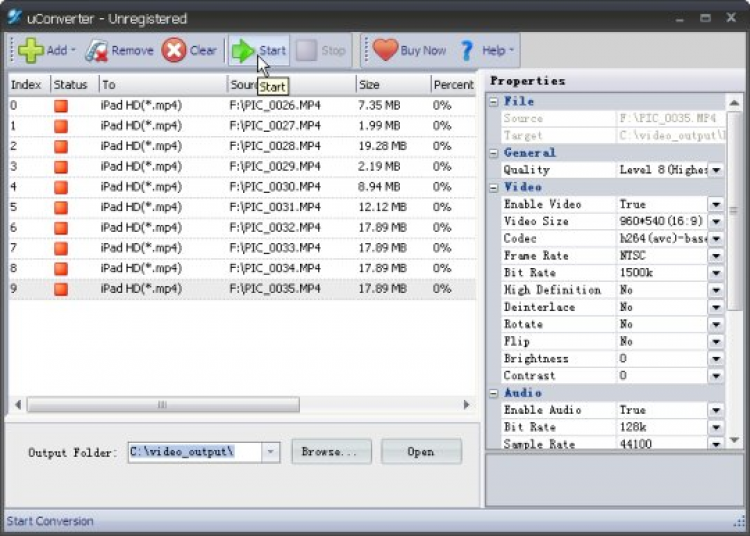Screen dimensions: 750x536
Task: Open the Sample Rate dropdown
Action: [716, 444]
